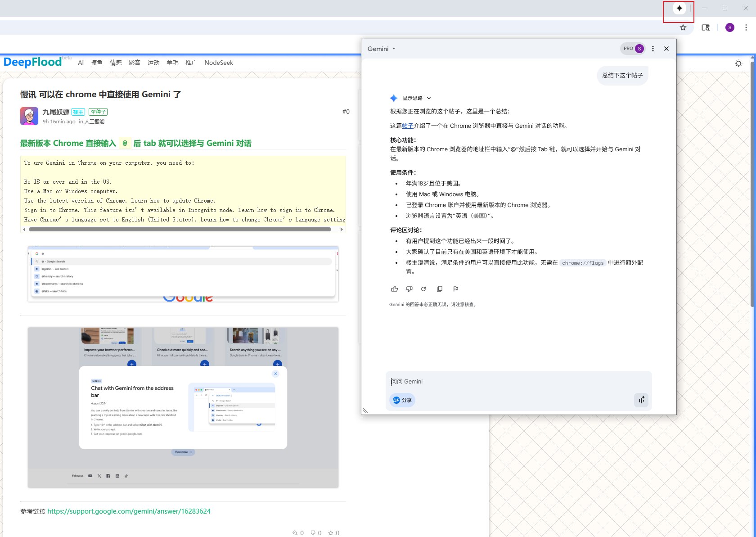Image resolution: width=756 pixels, height=537 pixels.
Task: Expand the 显示思路 thinking section
Action: pyautogui.click(x=416, y=98)
